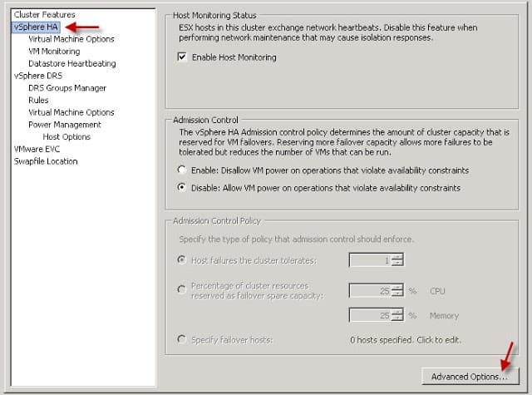Viewport: 532px width, 395px height.
Task: Click 'Specify the type of policy' text
Action: (x=296, y=239)
